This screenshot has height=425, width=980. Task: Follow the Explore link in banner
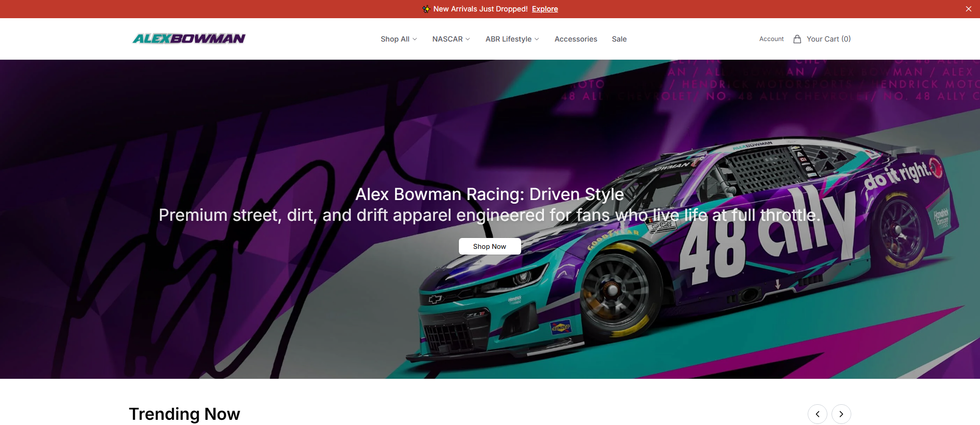pos(545,9)
